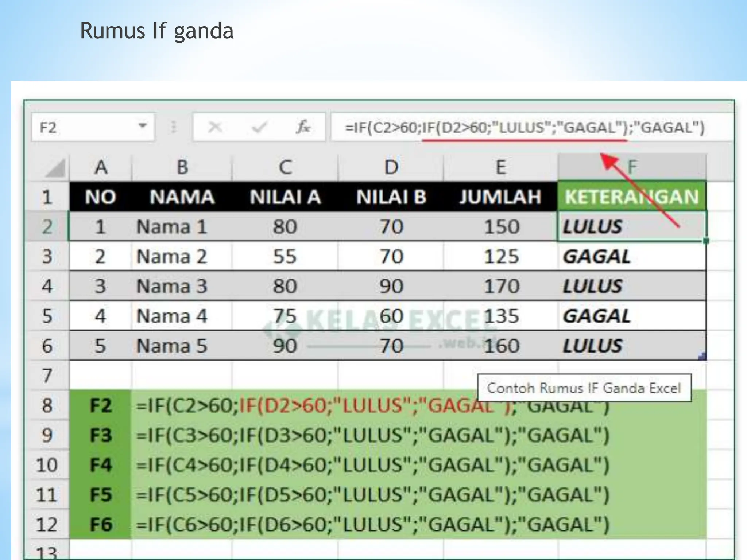Screen dimensions: 747x560
Task: Click the Contoh Rumus IF Ganda Excel label
Action: point(584,388)
